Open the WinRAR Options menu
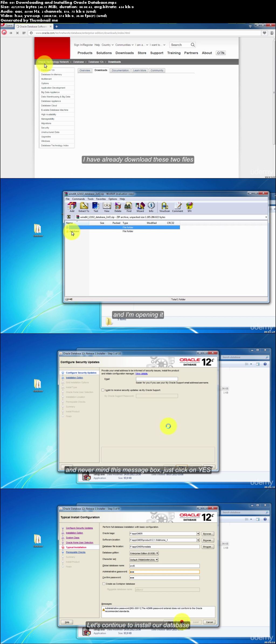The image size is (276, 644). tap(113, 199)
